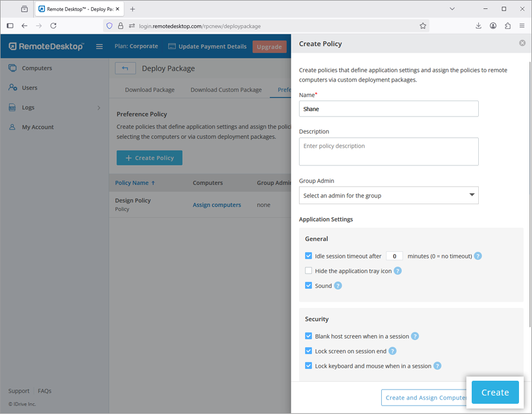Click the policy Description text field
This screenshot has width=532, height=415.
coord(388,151)
